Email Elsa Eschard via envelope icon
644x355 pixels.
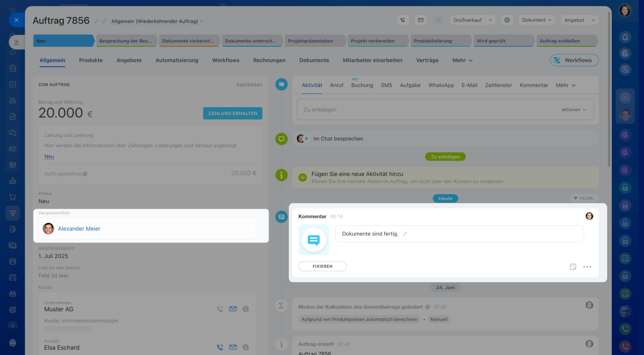coord(233,347)
